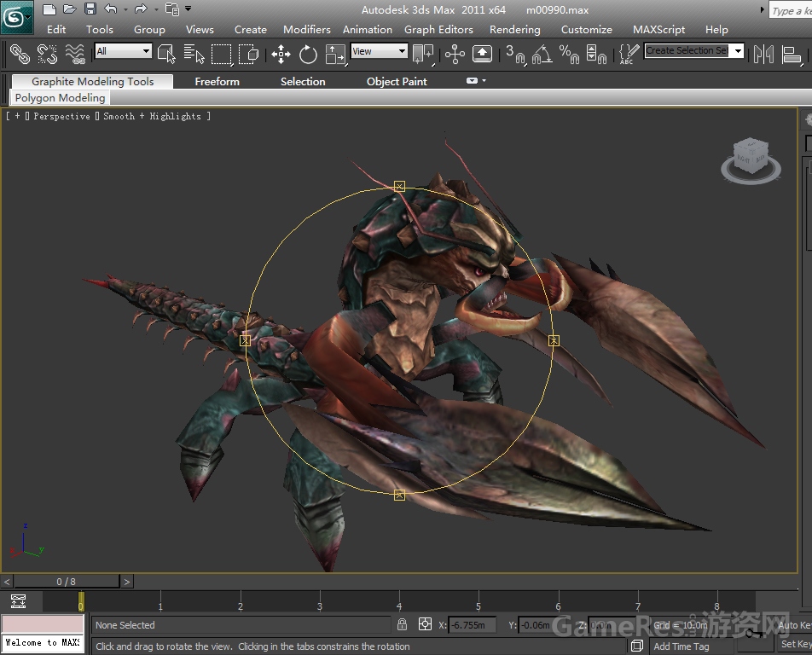Image resolution: width=812 pixels, height=655 pixels.
Task: Open the Help menu
Action: click(x=716, y=30)
